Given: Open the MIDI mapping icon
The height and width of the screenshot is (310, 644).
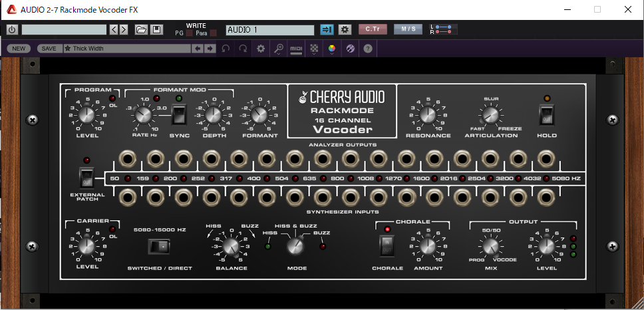Looking at the screenshot, I should 296,49.
